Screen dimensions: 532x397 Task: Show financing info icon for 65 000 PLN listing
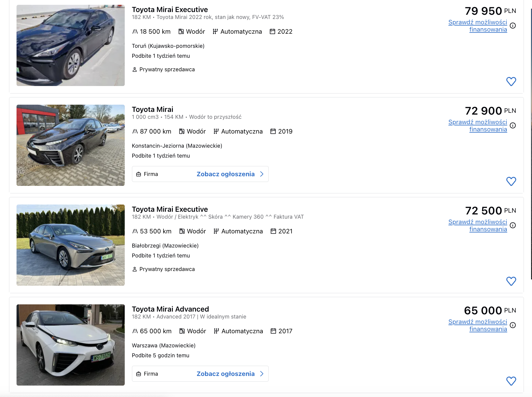pos(513,325)
